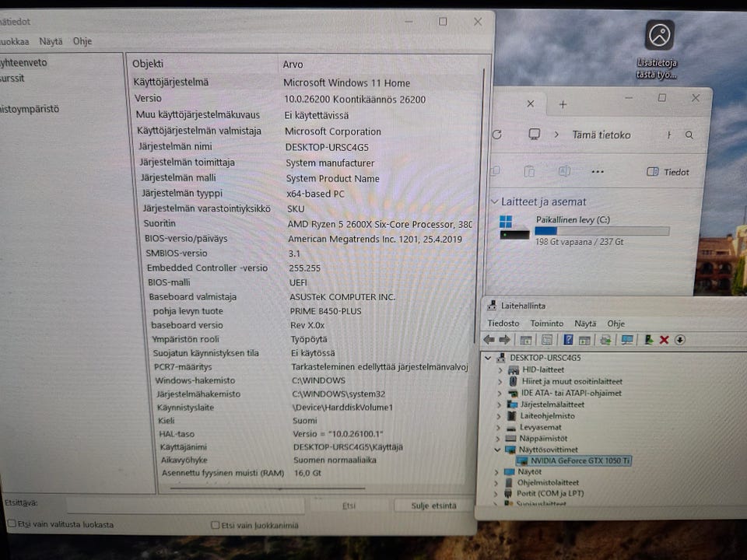Click the horizontal scrollbar under system info list
Image resolution: width=747 pixels, height=560 pixels.
coord(267,488)
